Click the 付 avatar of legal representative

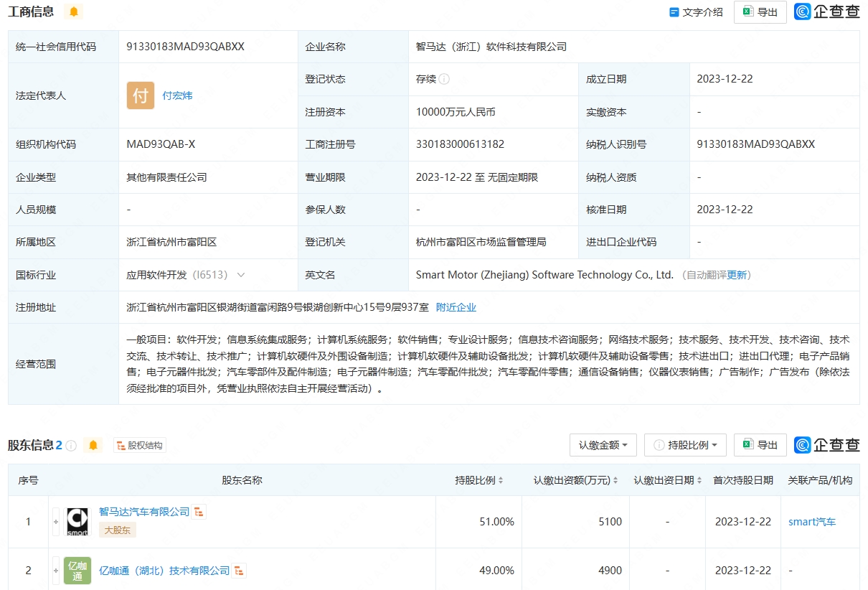coord(141,95)
